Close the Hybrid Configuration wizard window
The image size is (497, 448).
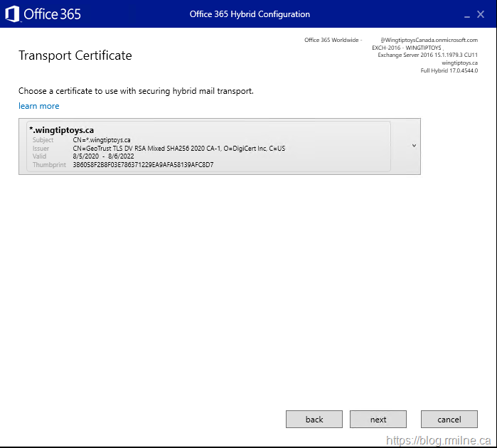click(x=481, y=14)
